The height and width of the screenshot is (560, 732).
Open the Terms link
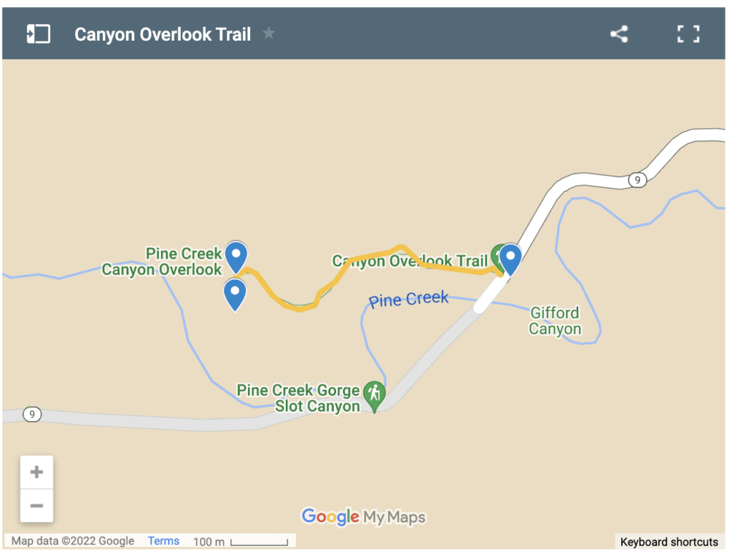[164, 541]
